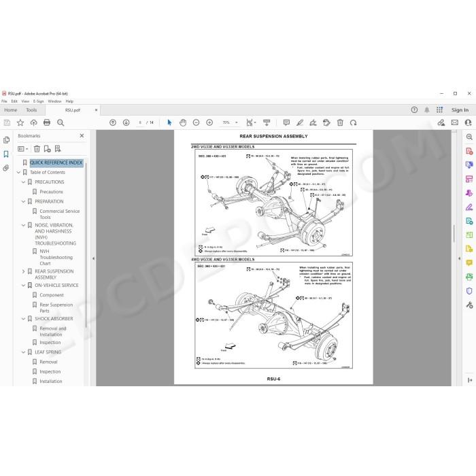Viewport: 476px width, 476px height.
Task: Open the apps grid launcher
Action: click(x=439, y=110)
